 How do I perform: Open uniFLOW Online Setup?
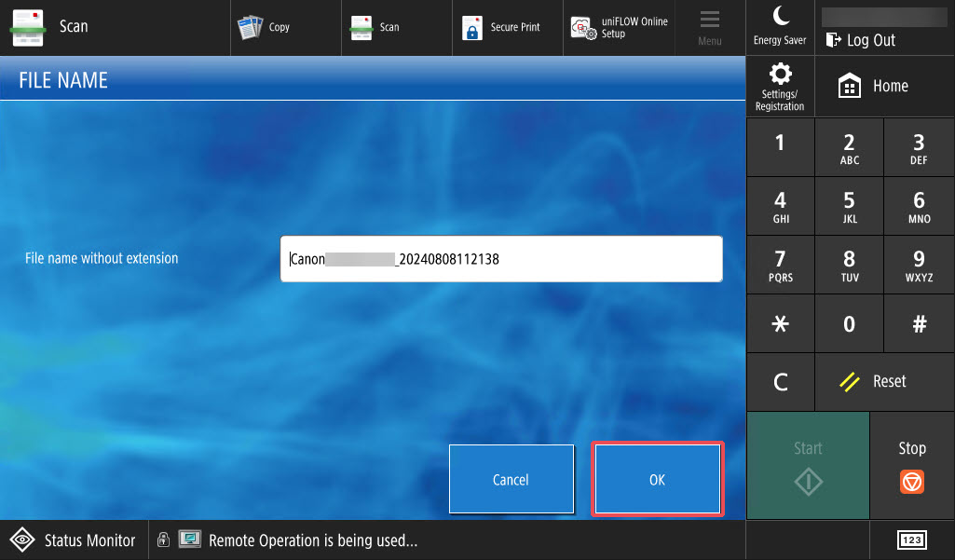tap(619, 27)
